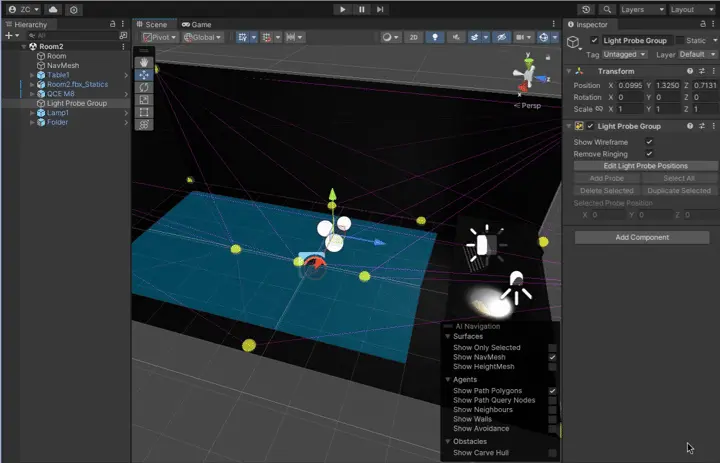Image resolution: width=720 pixels, height=463 pixels.
Task: Open Light Probe Group component help icon
Action: (x=690, y=126)
